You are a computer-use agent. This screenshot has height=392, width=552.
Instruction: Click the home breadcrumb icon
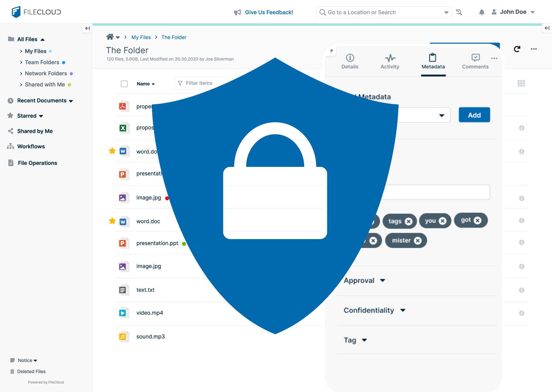pyautogui.click(x=110, y=37)
